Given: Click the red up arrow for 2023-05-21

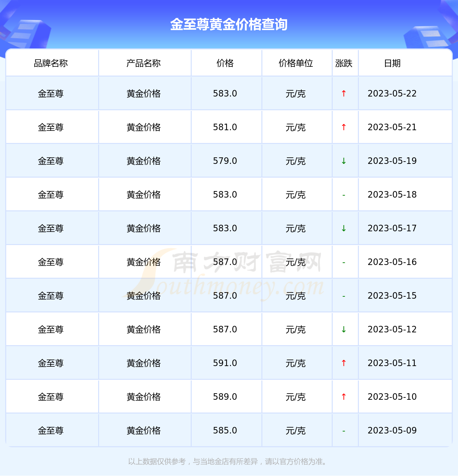Looking at the screenshot, I should (x=344, y=127).
